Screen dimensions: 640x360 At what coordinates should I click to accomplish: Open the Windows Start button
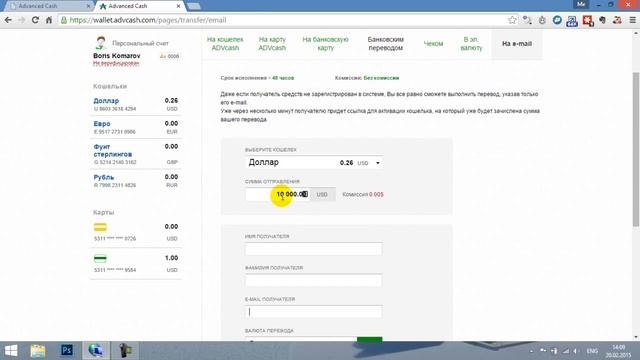tap(11, 351)
